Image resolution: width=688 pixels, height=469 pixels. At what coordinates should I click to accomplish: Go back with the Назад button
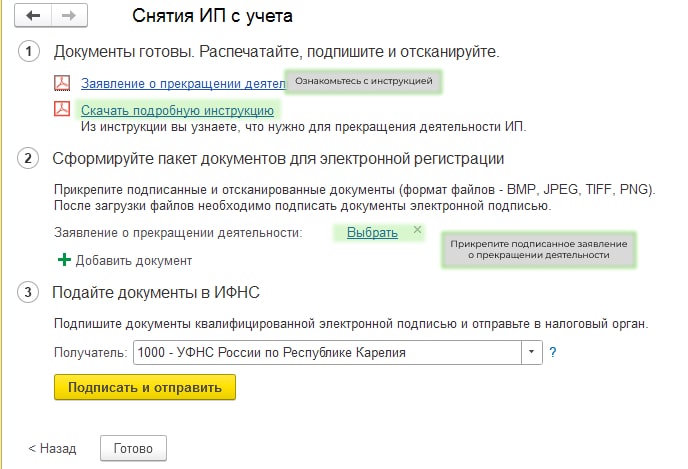pyautogui.click(x=52, y=448)
